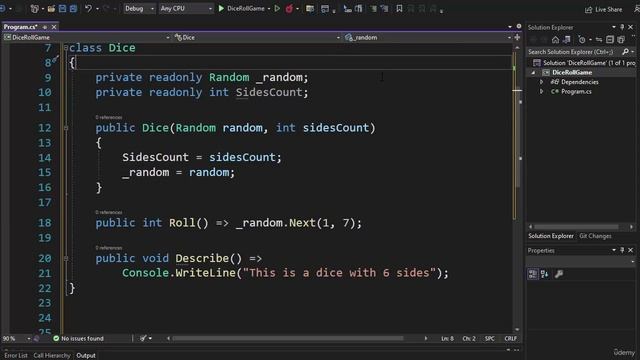Click the No issues found status indicator
Viewport: 640px width, 360px height.
[78, 338]
